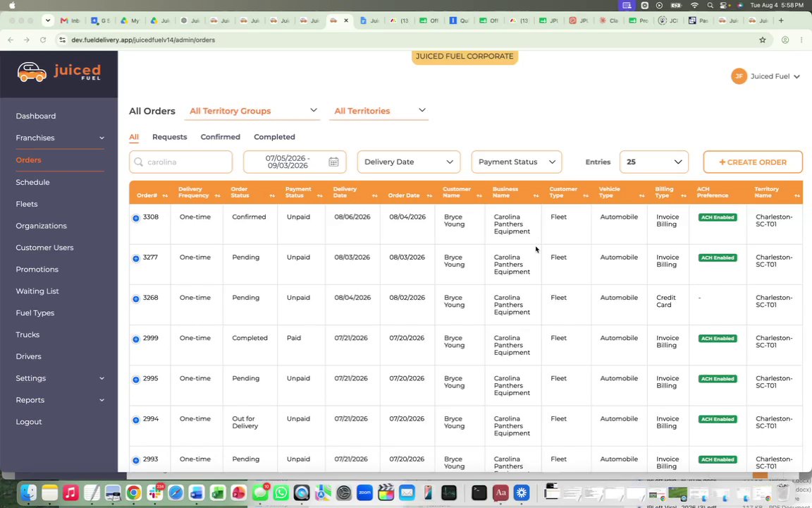Open the date range calendar icon
This screenshot has height=508, width=812.
click(333, 162)
